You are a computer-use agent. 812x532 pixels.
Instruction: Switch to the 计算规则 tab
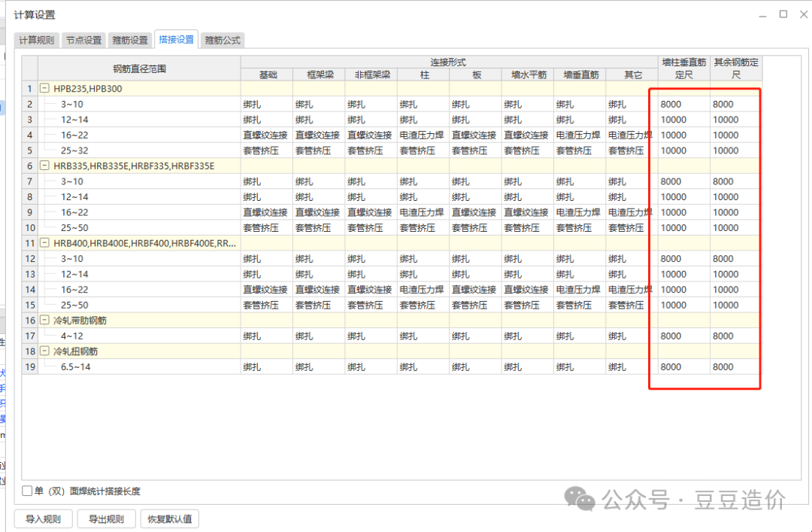[x=36, y=41]
